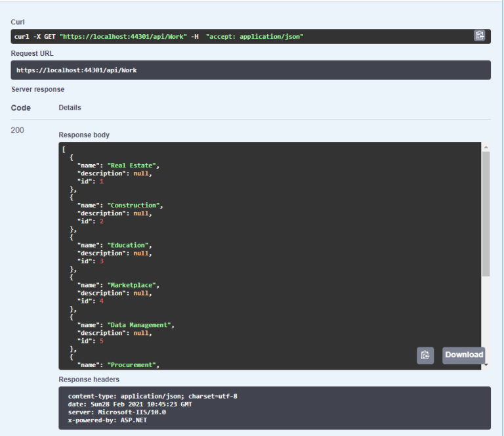The height and width of the screenshot is (436, 504).
Task: Click the scroll up arrow of response body
Action: 486,147
